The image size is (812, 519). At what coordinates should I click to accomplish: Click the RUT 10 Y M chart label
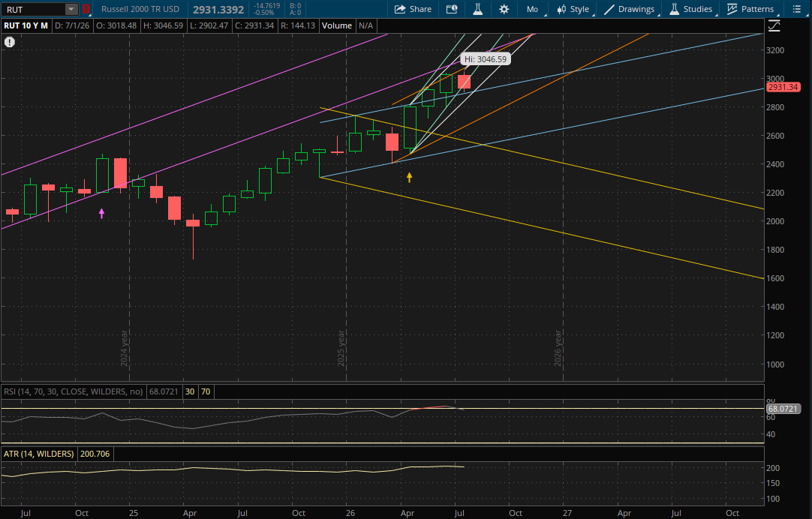pyautogui.click(x=26, y=25)
